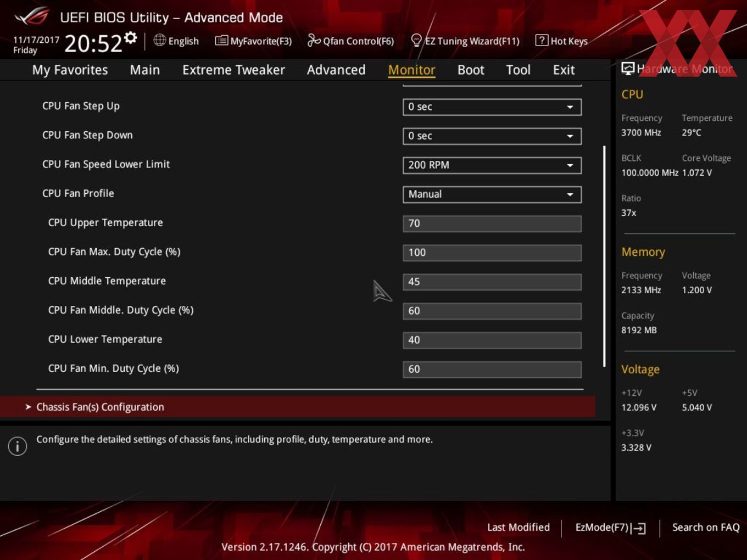This screenshot has height=560, width=747.
Task: Click Last Modified button
Action: tap(518, 527)
